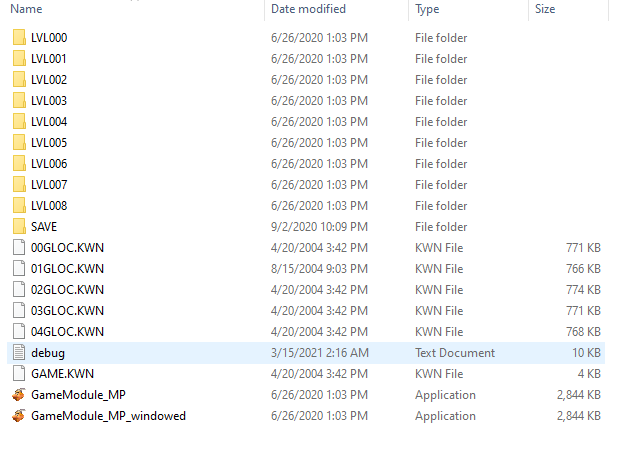Select the SAVE folder name
The height and width of the screenshot is (465, 634).
(x=44, y=227)
